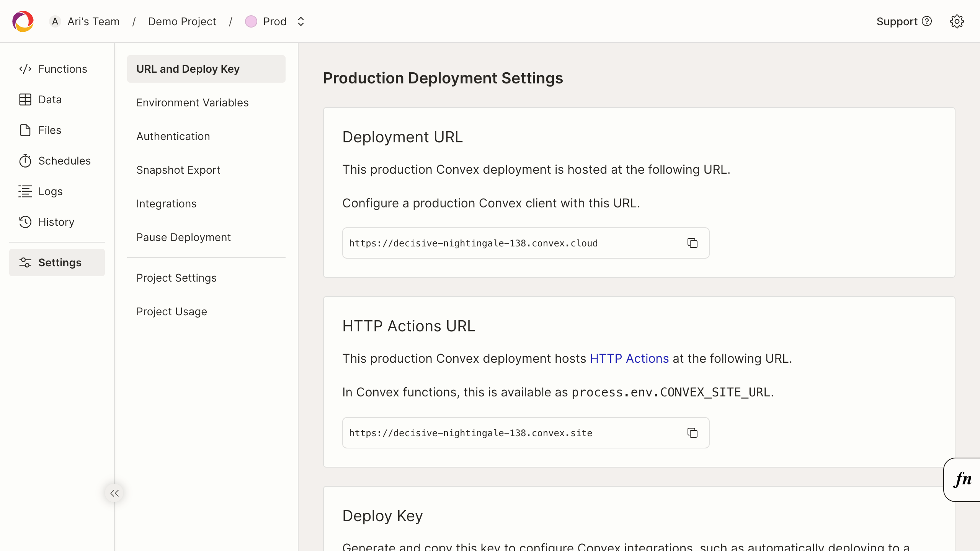Copy the convex.cloud deployment URL
This screenshot has height=551, width=980.
693,243
